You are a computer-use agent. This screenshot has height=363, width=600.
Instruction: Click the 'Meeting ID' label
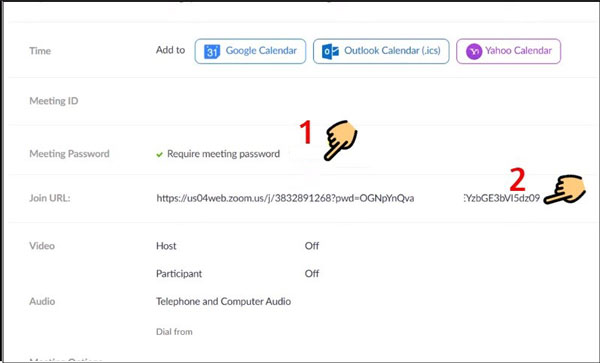[54, 101]
